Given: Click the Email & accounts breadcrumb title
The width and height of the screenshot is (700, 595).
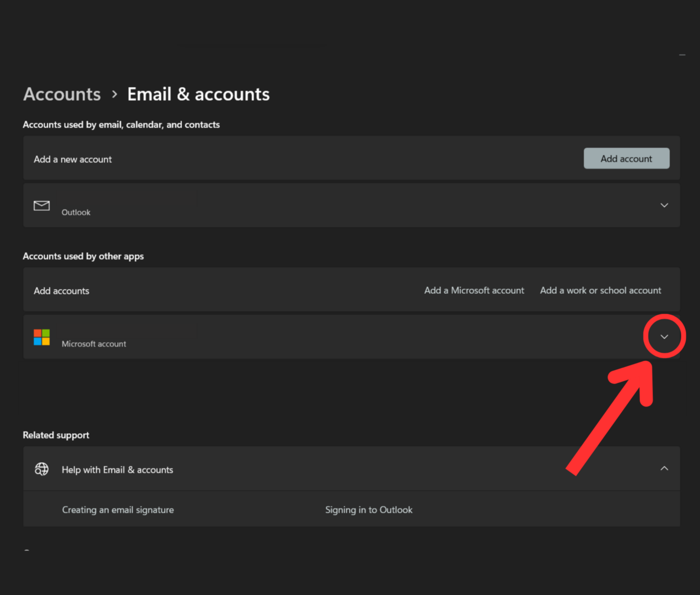Looking at the screenshot, I should 198,94.
